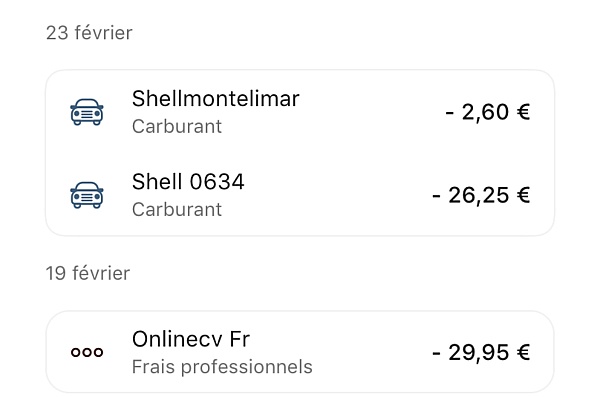Click the car icon beside Shellmontelimar

[x=87, y=112]
